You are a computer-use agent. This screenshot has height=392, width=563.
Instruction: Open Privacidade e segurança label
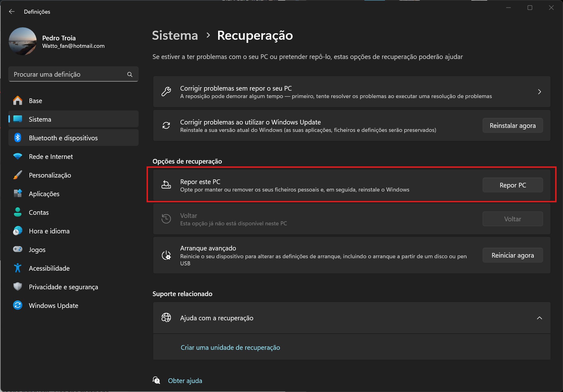[63, 287]
